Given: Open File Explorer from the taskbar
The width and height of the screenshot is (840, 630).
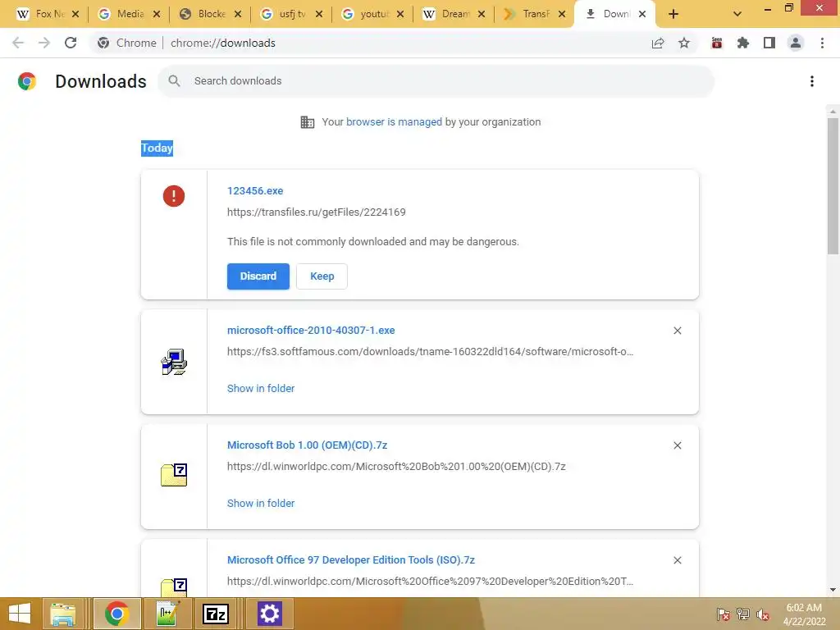Looking at the screenshot, I should (63, 614).
